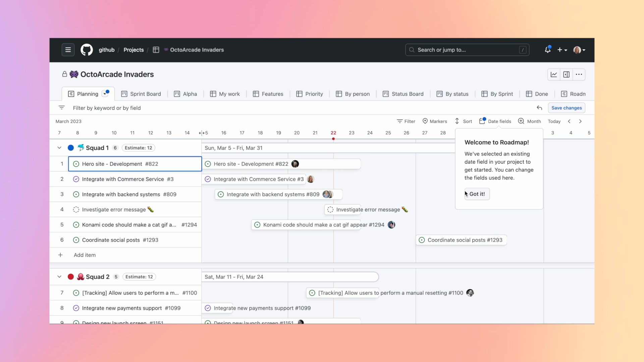Open the hamburger navigation menu
The width and height of the screenshot is (644, 362).
pyautogui.click(x=68, y=50)
